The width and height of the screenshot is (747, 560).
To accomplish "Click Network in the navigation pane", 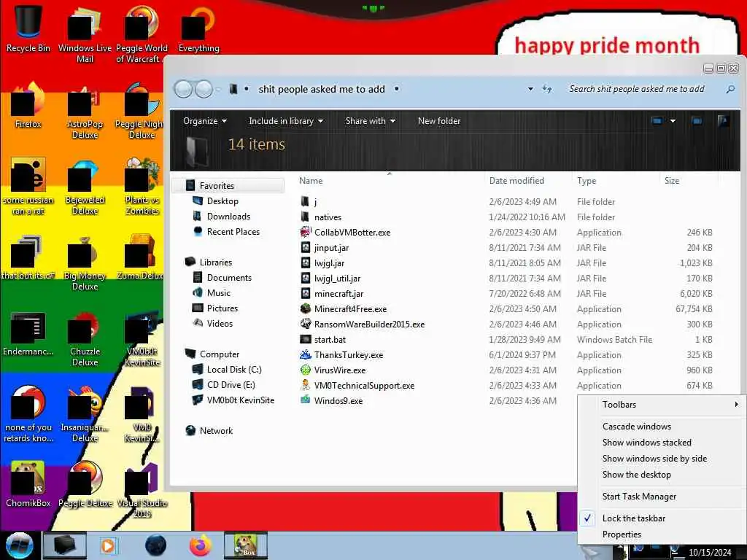I will 216,430.
